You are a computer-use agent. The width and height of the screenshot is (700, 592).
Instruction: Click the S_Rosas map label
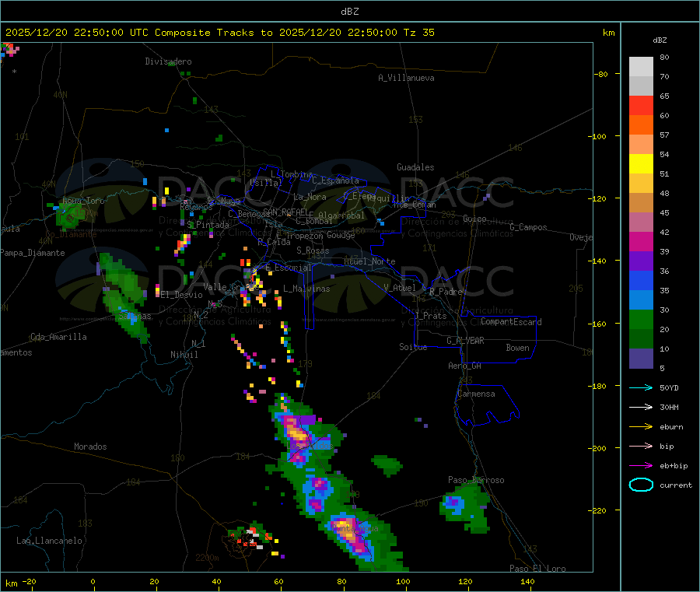pos(313,251)
